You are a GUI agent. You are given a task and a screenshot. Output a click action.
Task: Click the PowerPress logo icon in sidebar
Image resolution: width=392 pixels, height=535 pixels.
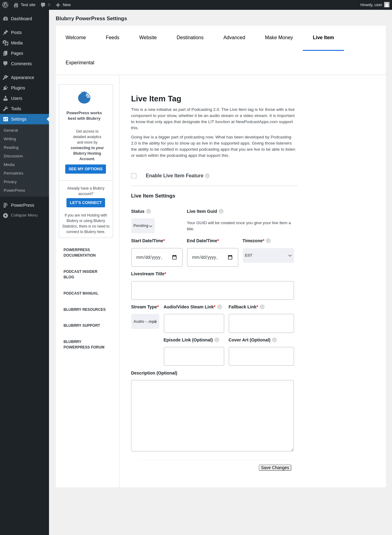pos(6,205)
